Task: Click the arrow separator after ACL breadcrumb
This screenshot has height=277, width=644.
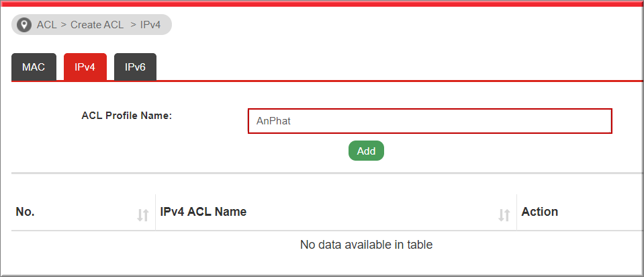Action: pyautogui.click(x=64, y=25)
